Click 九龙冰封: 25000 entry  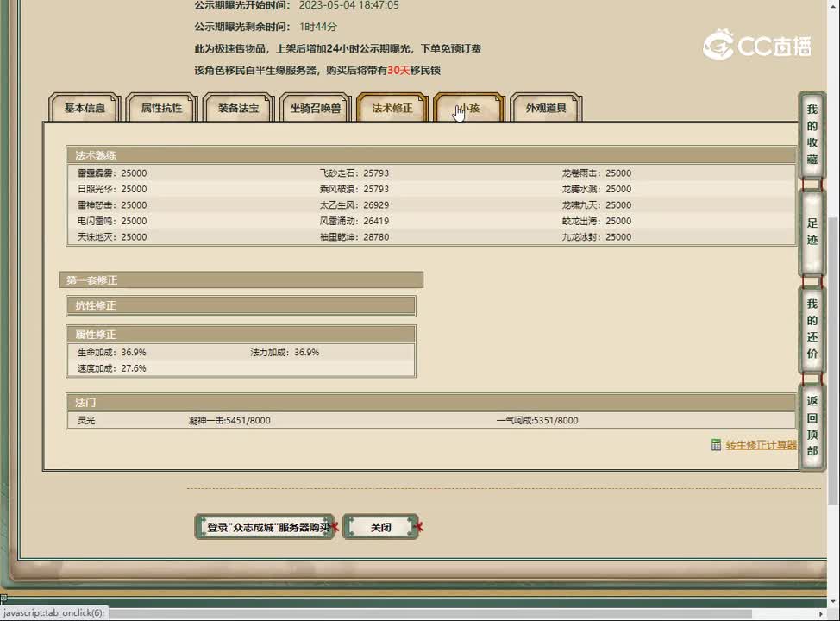596,237
